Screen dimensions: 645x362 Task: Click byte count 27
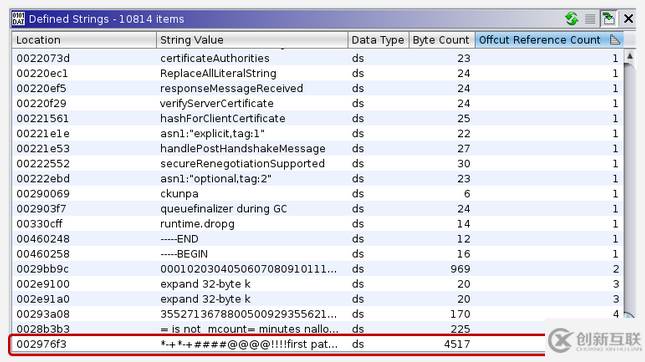click(x=464, y=149)
